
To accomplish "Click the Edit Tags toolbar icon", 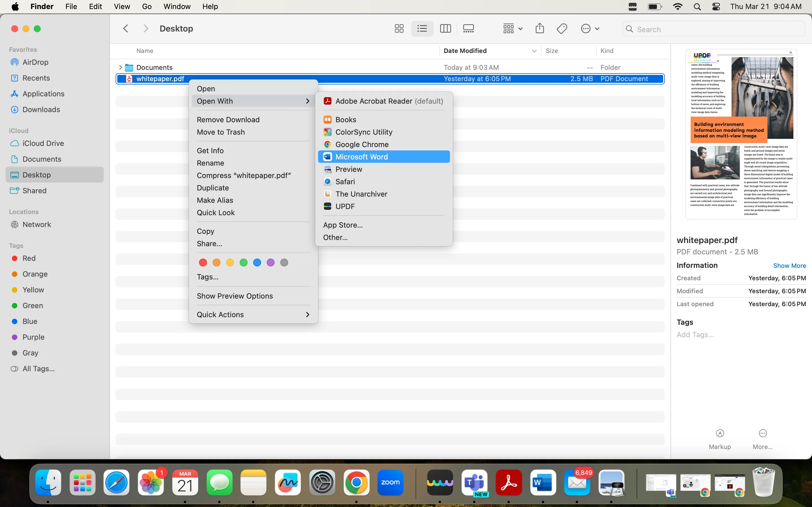I will coord(562,28).
